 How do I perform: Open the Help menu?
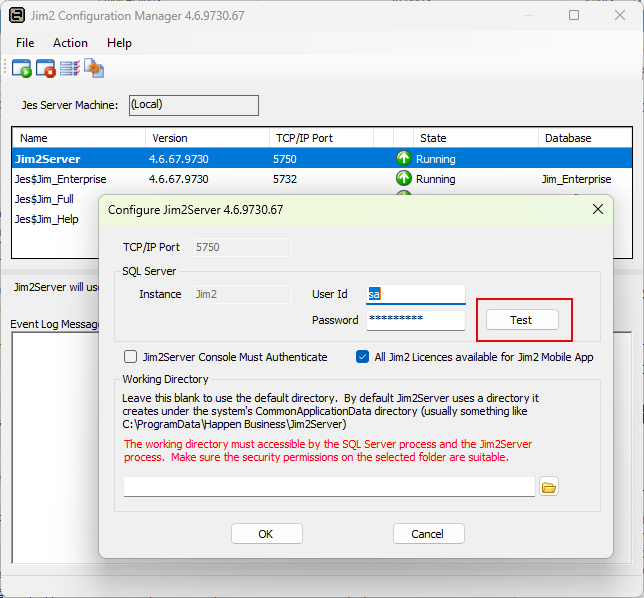(x=119, y=43)
